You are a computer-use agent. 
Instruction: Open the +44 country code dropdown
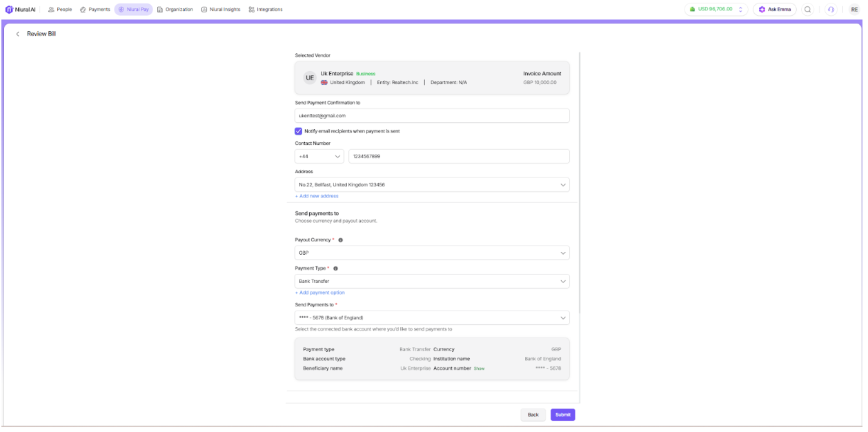(x=319, y=157)
